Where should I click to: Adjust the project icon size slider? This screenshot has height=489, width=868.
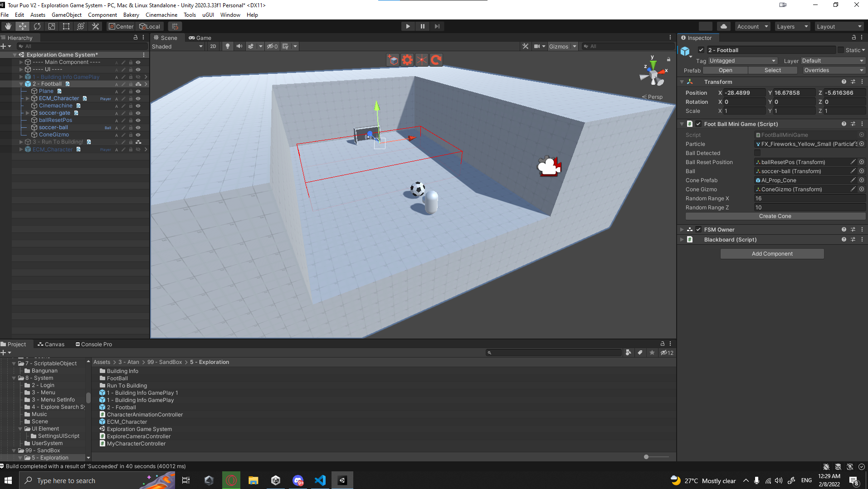click(646, 457)
